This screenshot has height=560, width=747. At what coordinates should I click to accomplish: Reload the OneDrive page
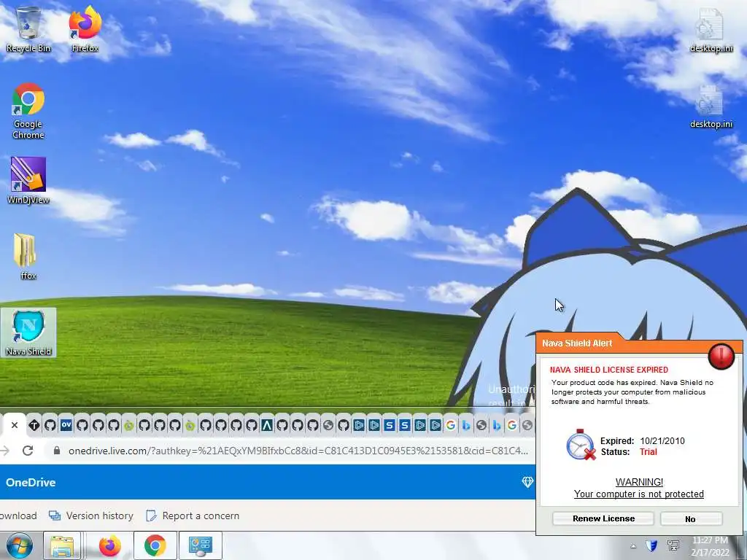pyautogui.click(x=28, y=451)
